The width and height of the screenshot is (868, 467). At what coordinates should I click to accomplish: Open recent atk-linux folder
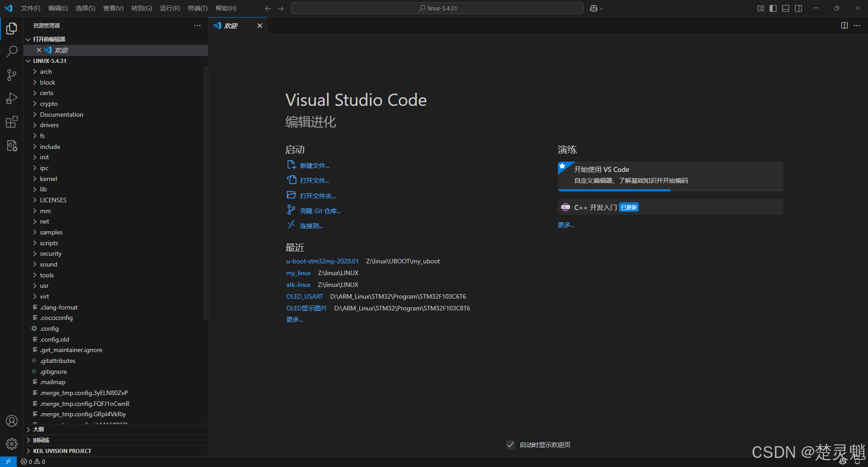click(298, 285)
